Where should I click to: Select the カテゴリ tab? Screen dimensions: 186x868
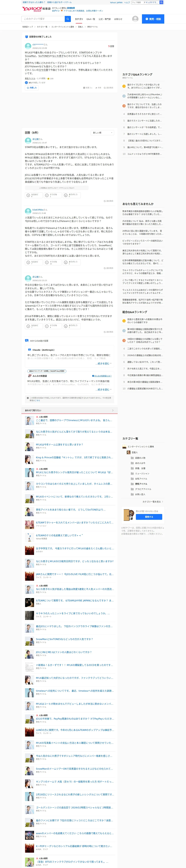pos(79,19)
